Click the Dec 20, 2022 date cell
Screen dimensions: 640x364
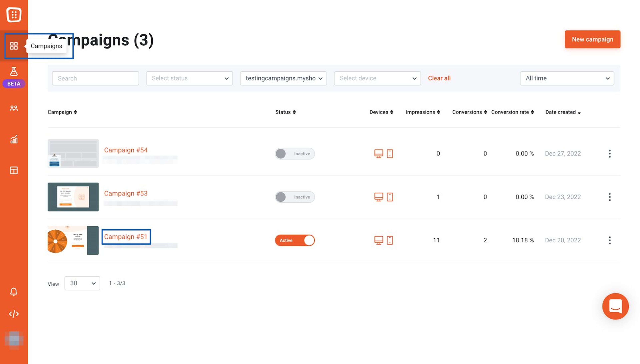pos(563,240)
